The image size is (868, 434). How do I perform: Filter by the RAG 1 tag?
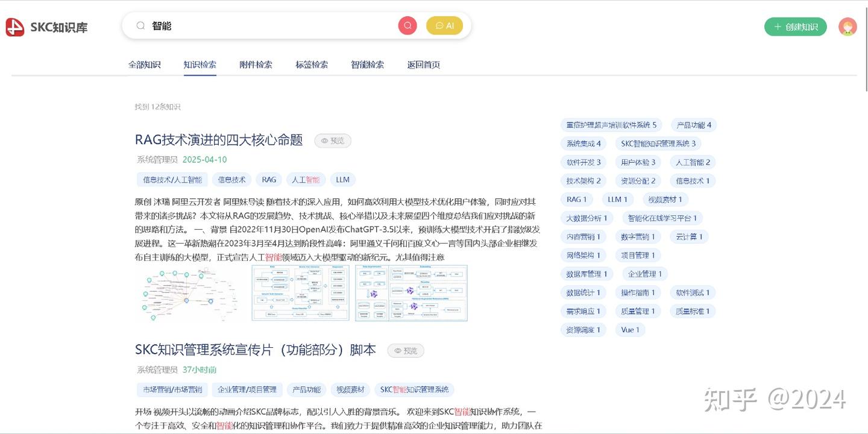[576, 200]
